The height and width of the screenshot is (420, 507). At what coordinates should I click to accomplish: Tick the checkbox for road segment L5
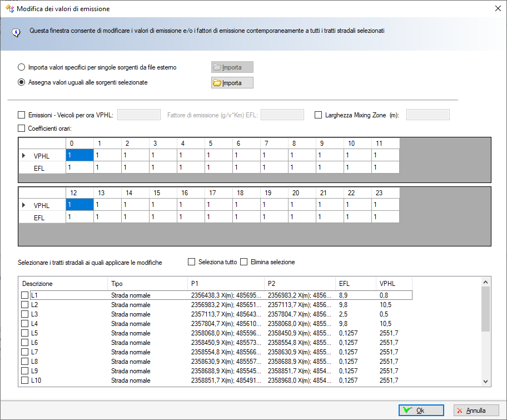24,333
